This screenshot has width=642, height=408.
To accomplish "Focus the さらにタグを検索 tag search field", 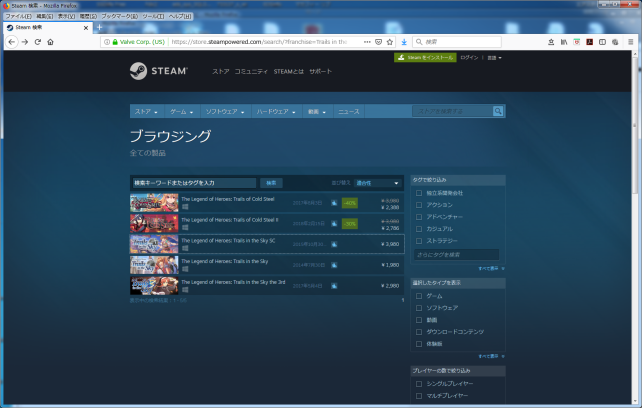I will [x=457, y=255].
